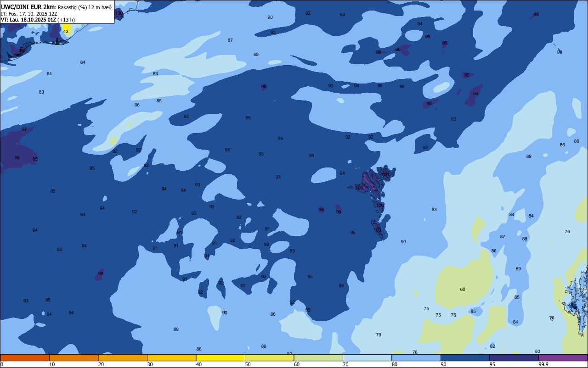Click the humidity value 43 on the yellow patch
Screen dimensions: 588x368
pos(66,32)
